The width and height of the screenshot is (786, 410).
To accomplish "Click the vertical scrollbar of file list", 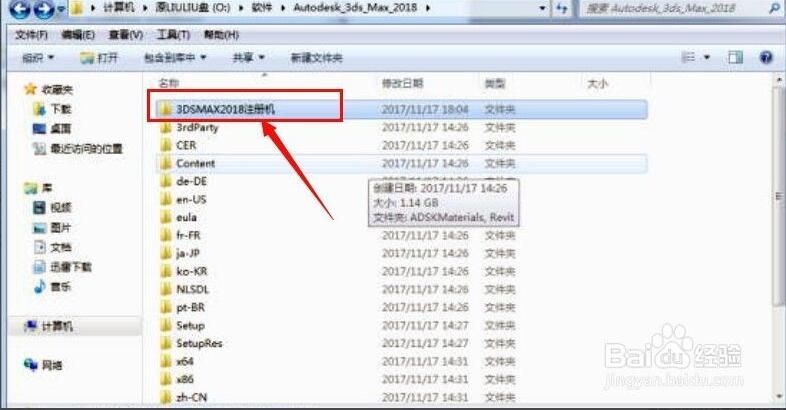I will point(779,195).
